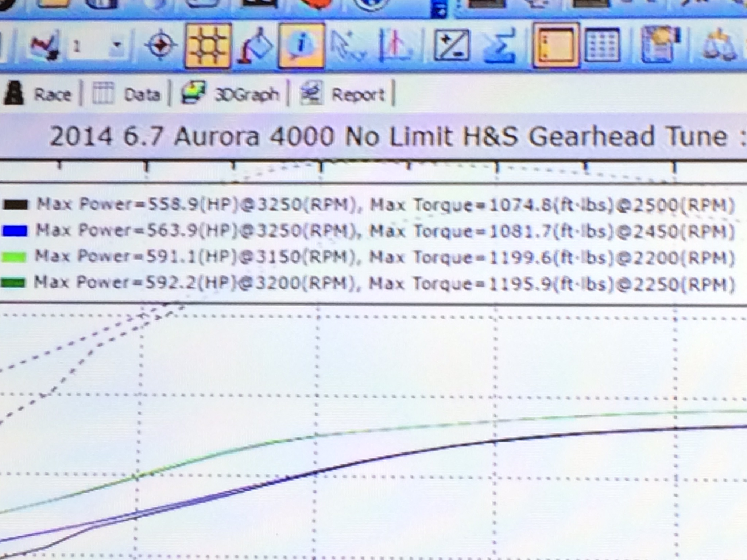Open the Race tab
This screenshot has width=747, height=560.
[x=38, y=94]
